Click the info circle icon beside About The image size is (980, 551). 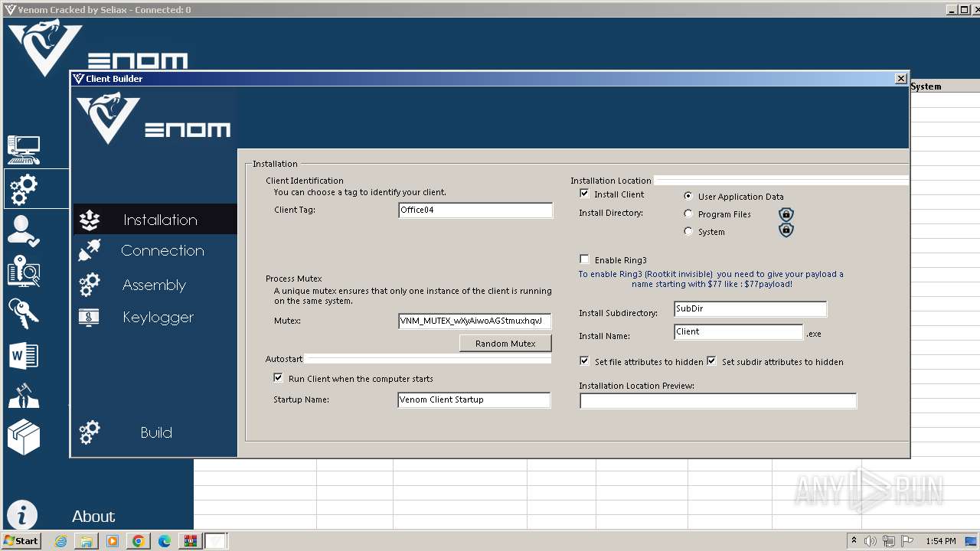(x=21, y=516)
